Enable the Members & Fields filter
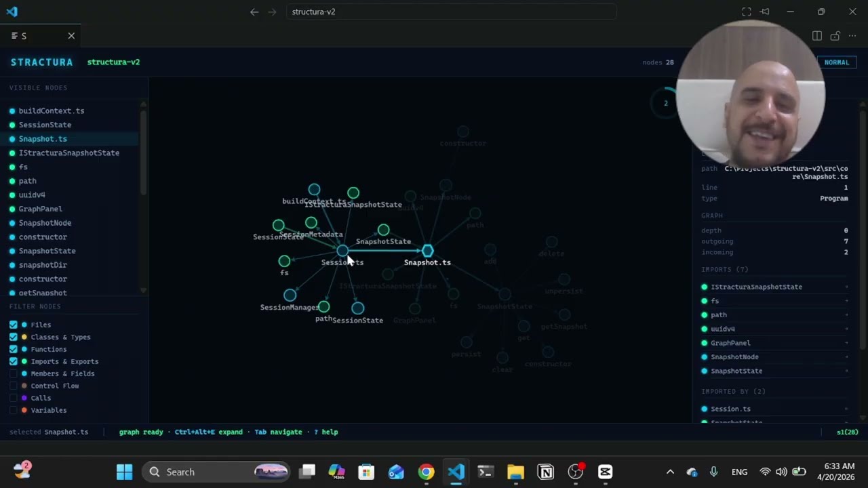The width and height of the screenshot is (868, 488). (14, 373)
